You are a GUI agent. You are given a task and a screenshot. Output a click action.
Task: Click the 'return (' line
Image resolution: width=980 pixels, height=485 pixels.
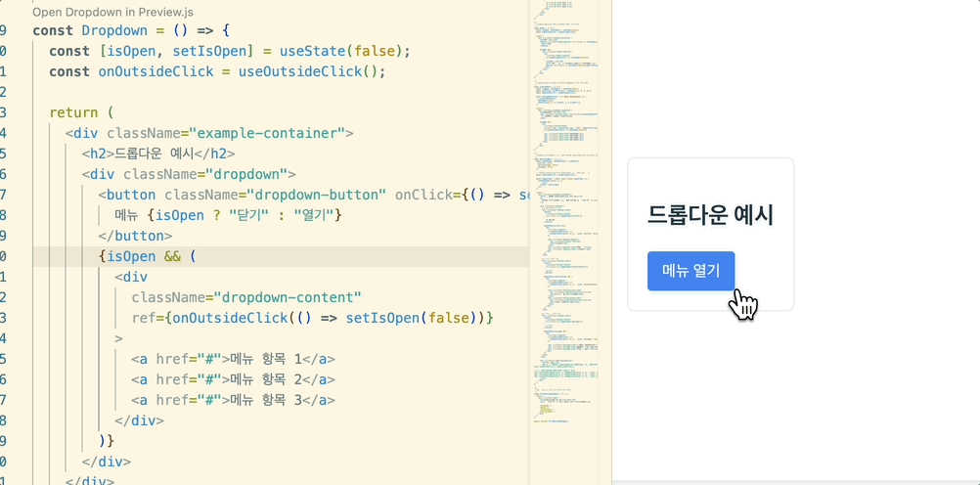(x=82, y=113)
